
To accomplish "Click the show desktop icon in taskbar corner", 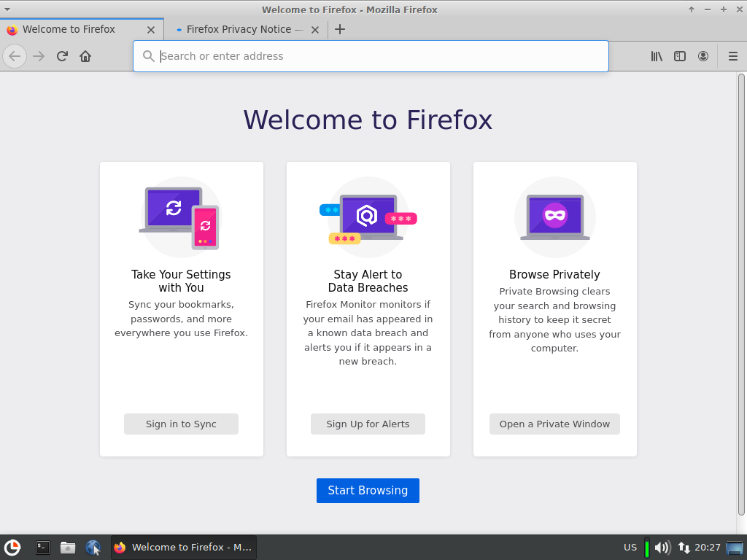I will tap(735, 548).
